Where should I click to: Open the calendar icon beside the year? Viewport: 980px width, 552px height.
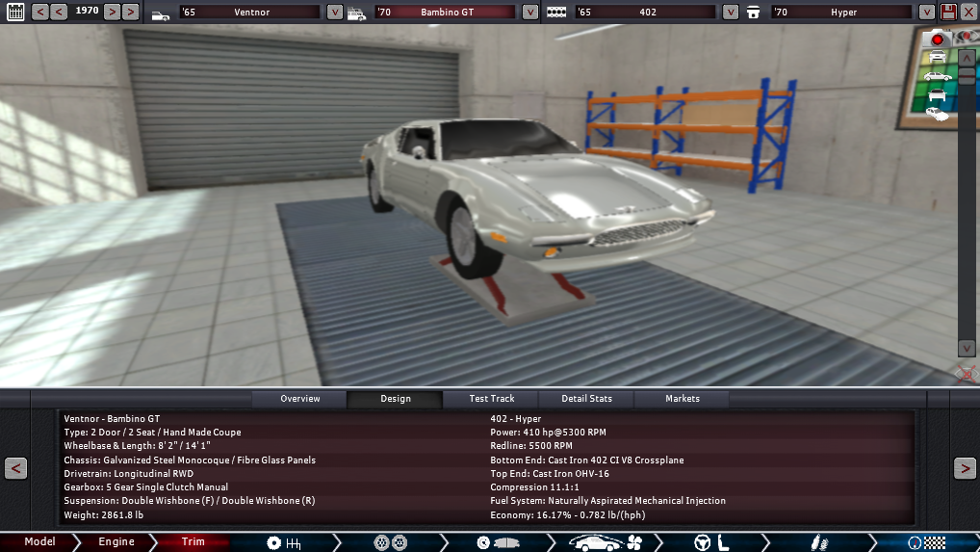(14, 13)
